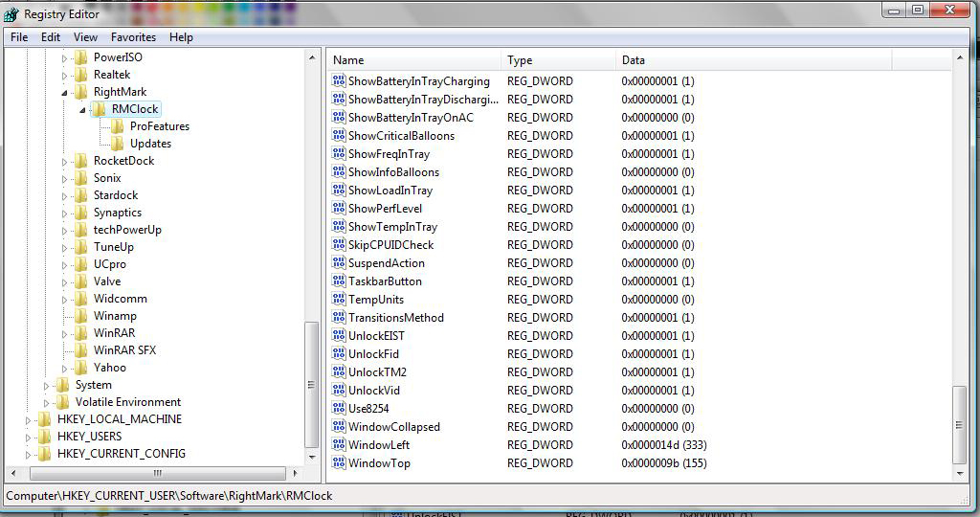The height and width of the screenshot is (517, 980).
Task: Click the DWORD icon beside UnlockTM2
Action: tap(339, 371)
